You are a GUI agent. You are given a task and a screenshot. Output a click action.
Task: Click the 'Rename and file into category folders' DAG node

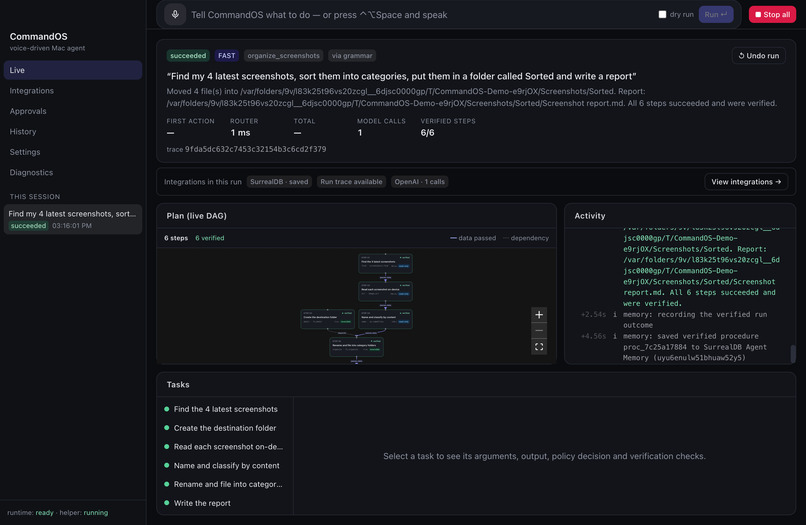coord(356,347)
